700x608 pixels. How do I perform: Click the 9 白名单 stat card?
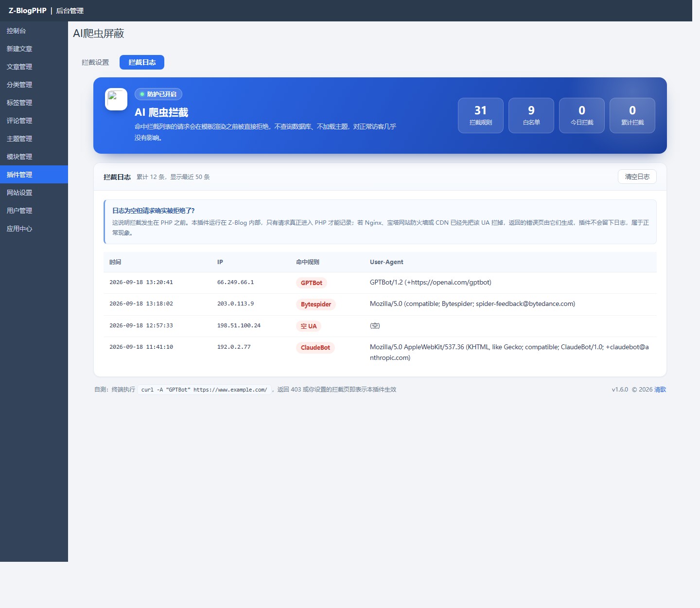pyautogui.click(x=531, y=115)
